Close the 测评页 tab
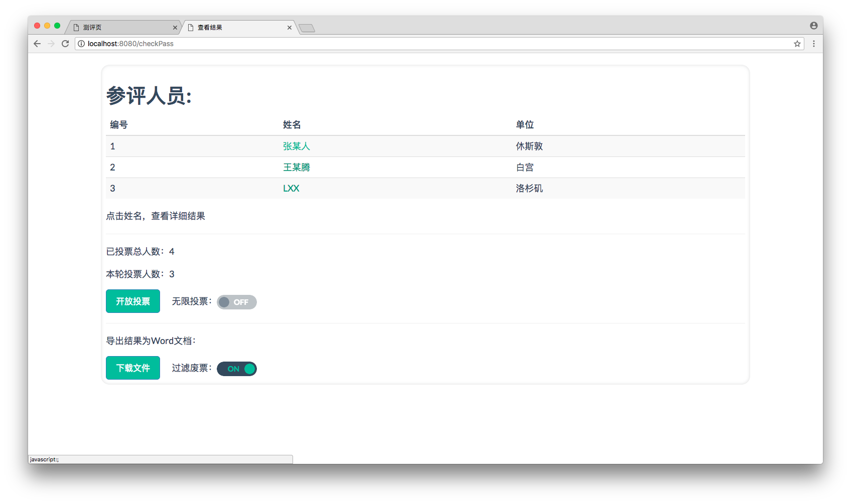This screenshot has height=504, width=851. pyautogui.click(x=175, y=28)
